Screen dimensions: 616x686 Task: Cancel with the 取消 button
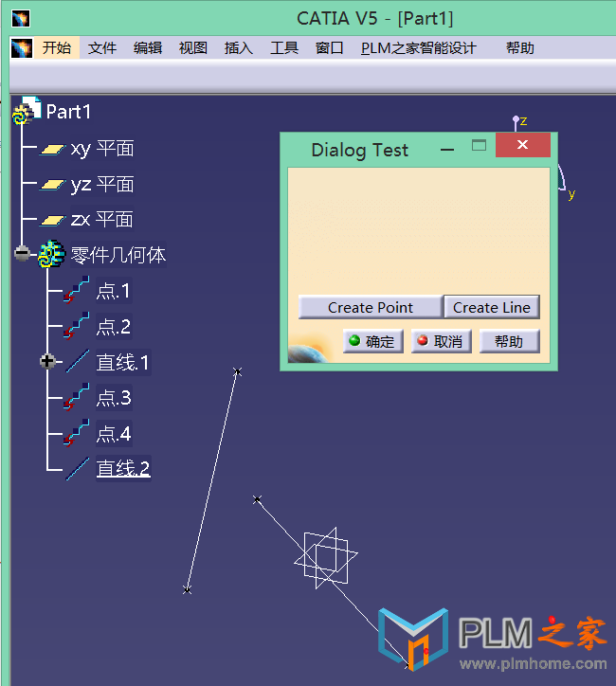(441, 341)
